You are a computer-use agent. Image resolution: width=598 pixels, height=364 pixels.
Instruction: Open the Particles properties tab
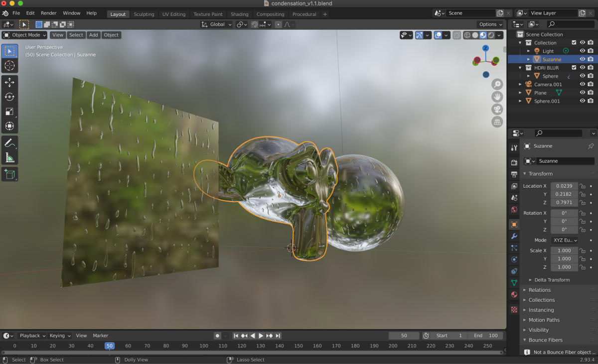tap(514, 247)
